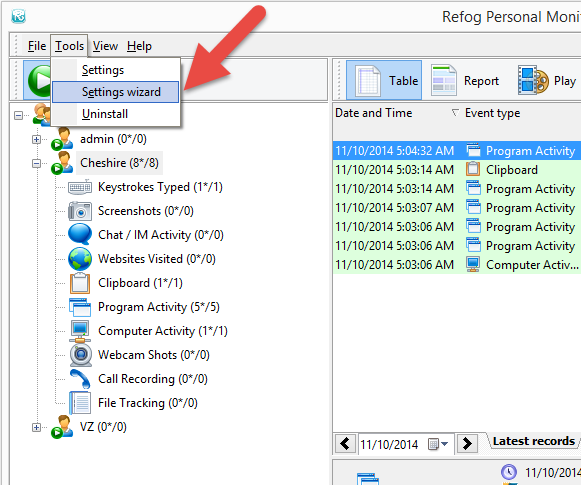581x485 pixels.
Task: Open Webcam Shots (0*/0) log
Action: [x=153, y=355]
